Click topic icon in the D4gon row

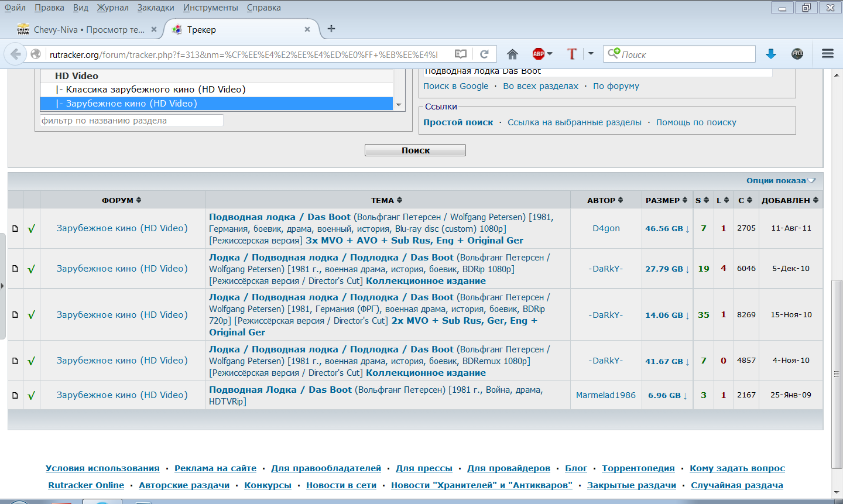15,229
